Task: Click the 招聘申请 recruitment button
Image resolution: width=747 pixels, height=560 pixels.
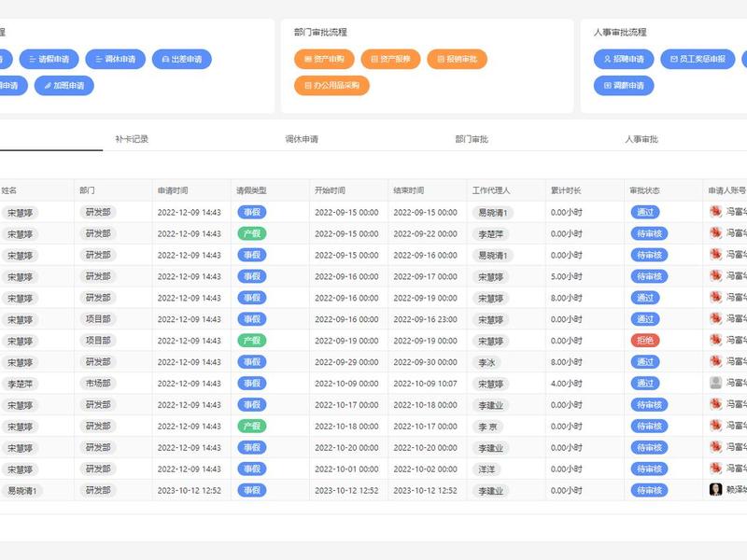Action: 624,59
